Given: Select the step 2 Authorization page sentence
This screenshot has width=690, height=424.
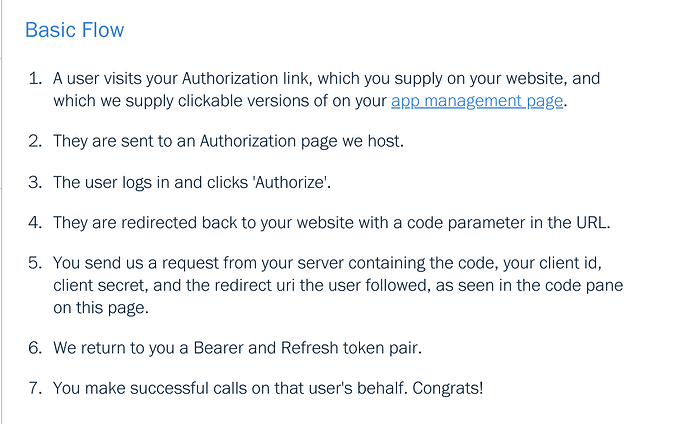Looking at the screenshot, I should [x=228, y=141].
